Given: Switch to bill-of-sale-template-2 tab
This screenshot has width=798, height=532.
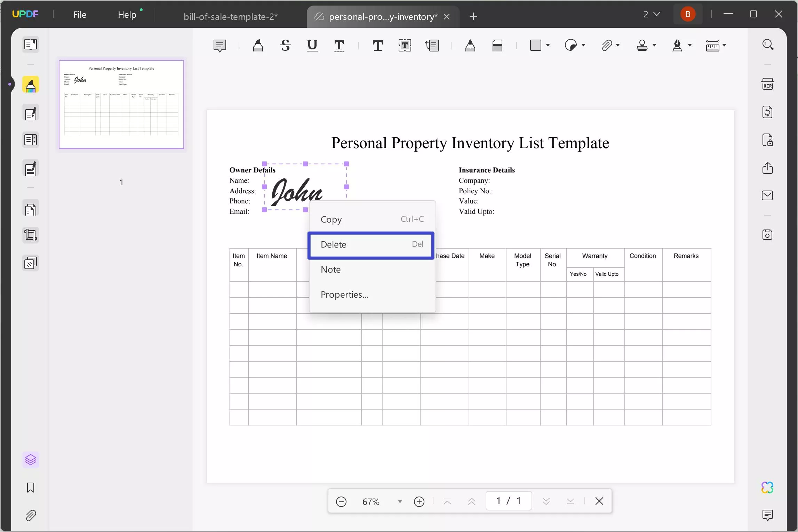Looking at the screenshot, I should pyautogui.click(x=231, y=16).
